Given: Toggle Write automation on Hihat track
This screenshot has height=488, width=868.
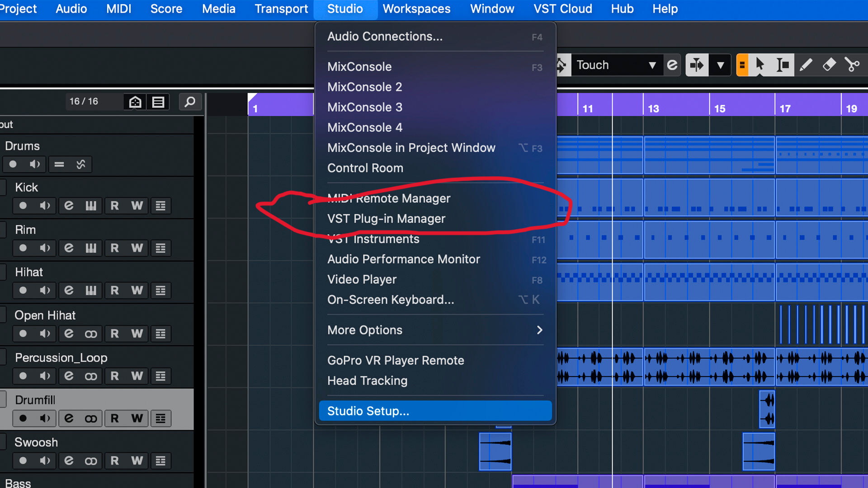Looking at the screenshot, I should coord(137,291).
